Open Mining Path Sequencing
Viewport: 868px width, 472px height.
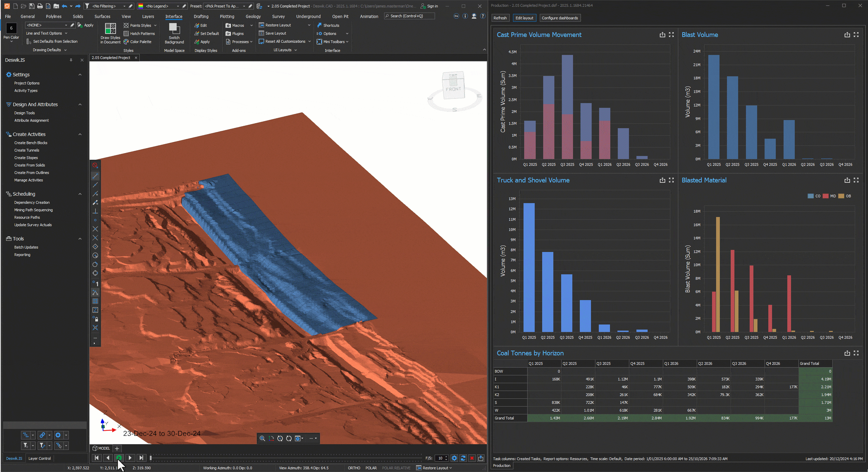click(x=34, y=210)
